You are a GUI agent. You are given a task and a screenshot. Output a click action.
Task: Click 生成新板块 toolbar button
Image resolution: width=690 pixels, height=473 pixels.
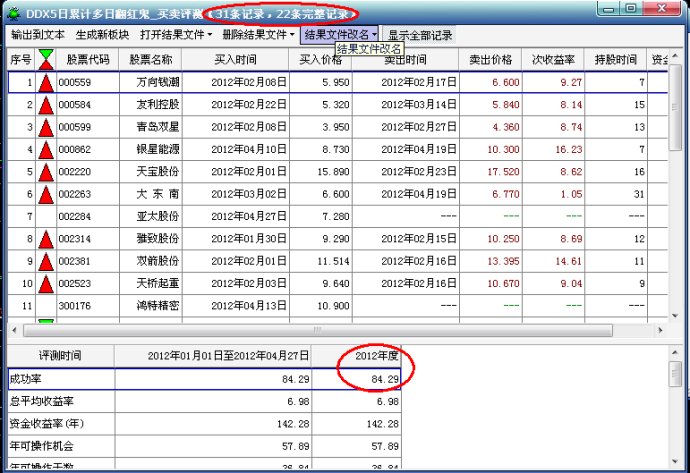pyautogui.click(x=102, y=35)
